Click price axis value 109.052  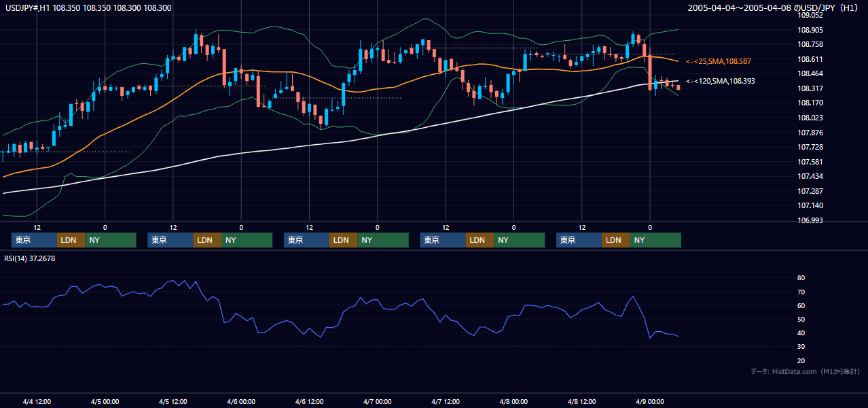coord(811,15)
